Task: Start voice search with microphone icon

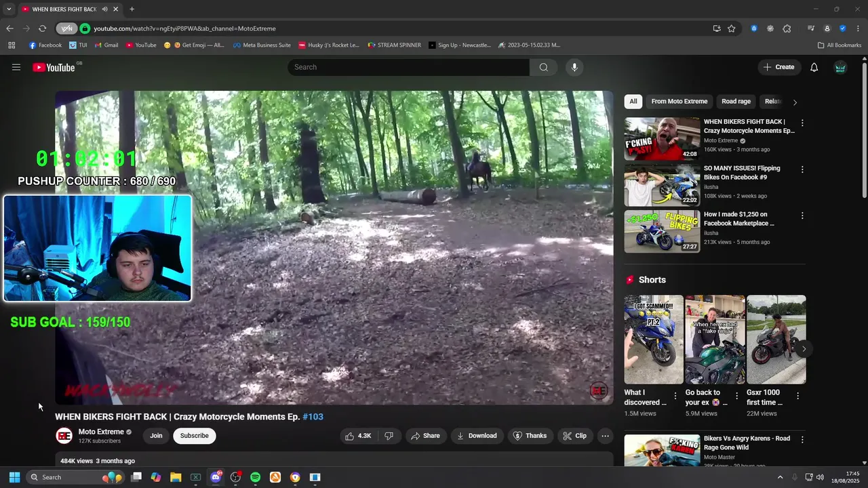Action: tap(574, 67)
